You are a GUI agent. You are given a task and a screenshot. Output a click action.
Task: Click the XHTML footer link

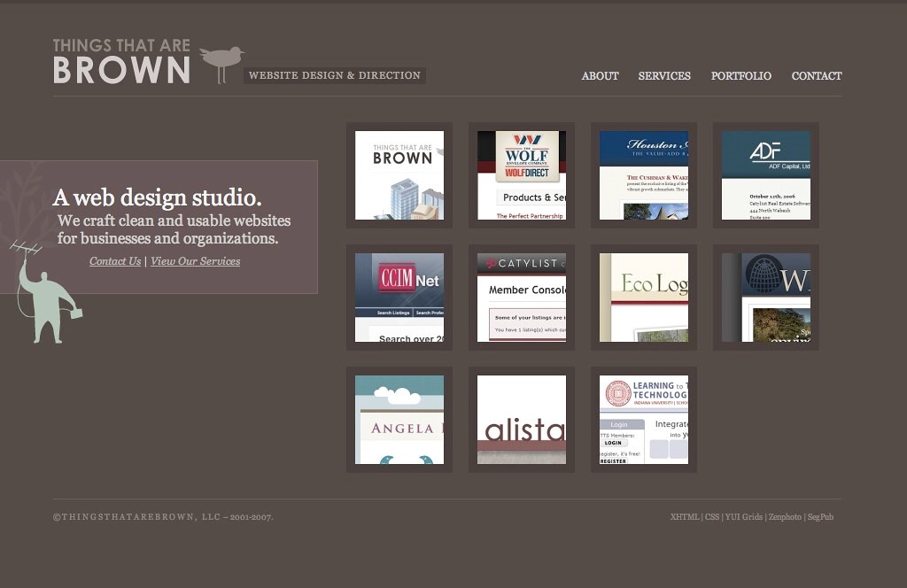[x=685, y=517]
